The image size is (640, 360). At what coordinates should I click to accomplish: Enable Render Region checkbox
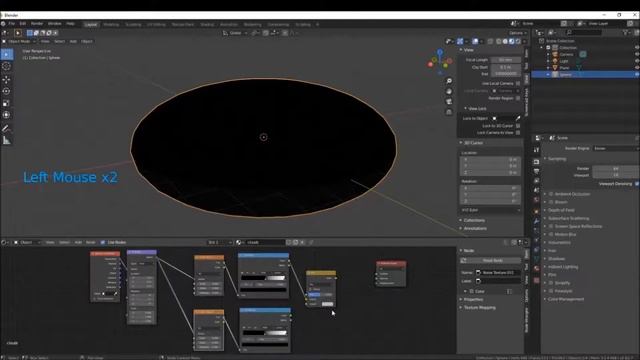(518, 98)
